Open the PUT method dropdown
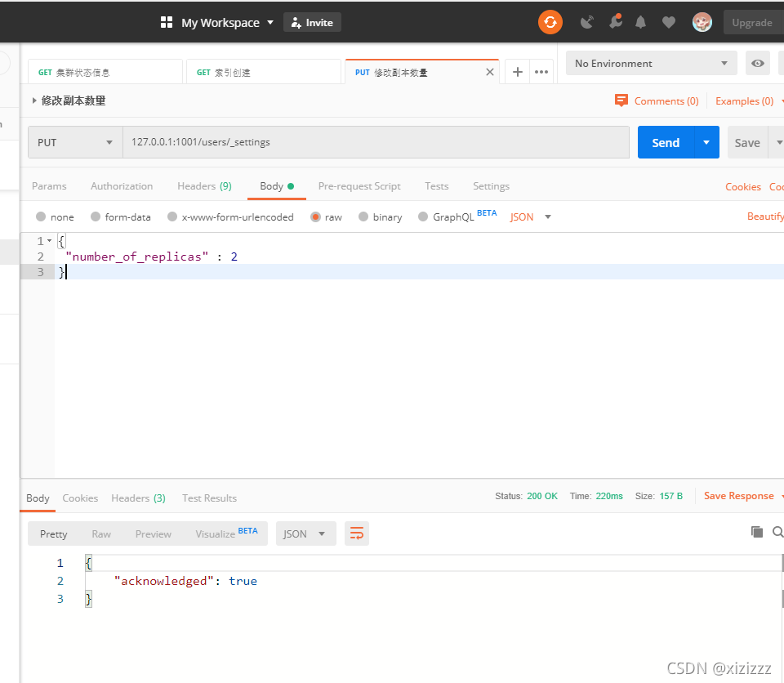Screen dimensions: 784x683 coord(75,142)
